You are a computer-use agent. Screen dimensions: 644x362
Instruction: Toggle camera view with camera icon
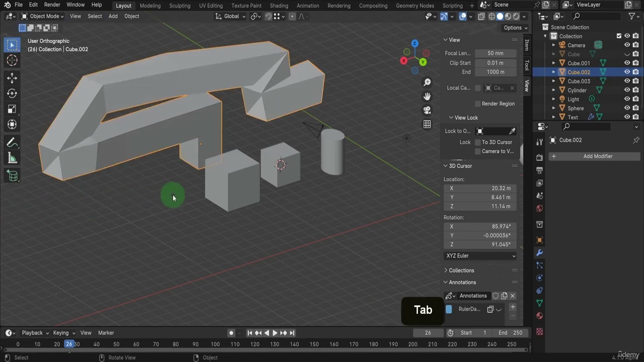(427, 110)
